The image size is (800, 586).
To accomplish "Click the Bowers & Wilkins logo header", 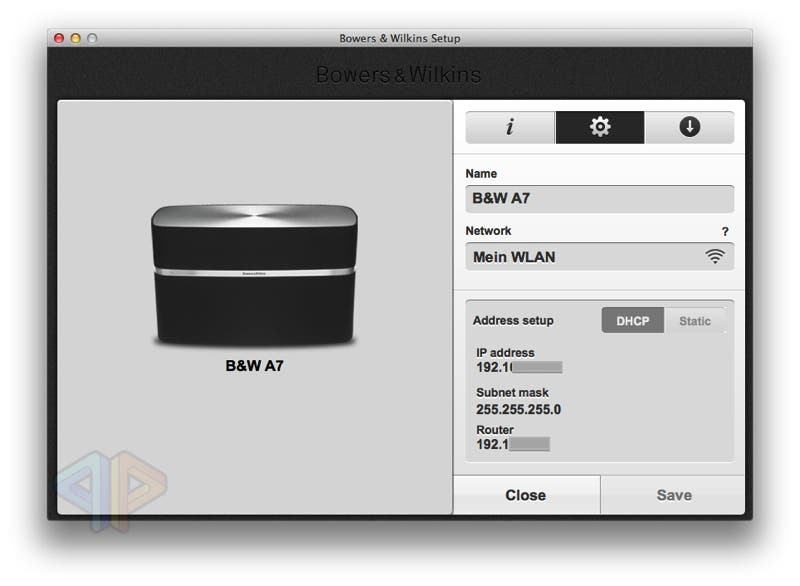I will click(398, 75).
